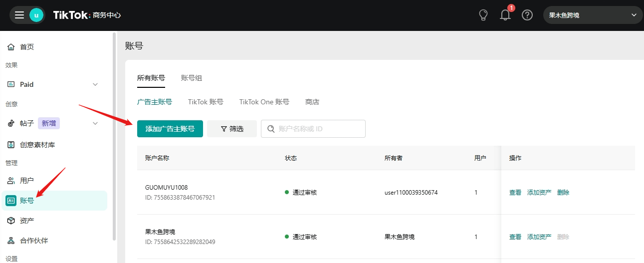Image resolution: width=644 pixels, height=263 pixels.
Task: Expand the Paid menu chevron
Action: (95, 84)
